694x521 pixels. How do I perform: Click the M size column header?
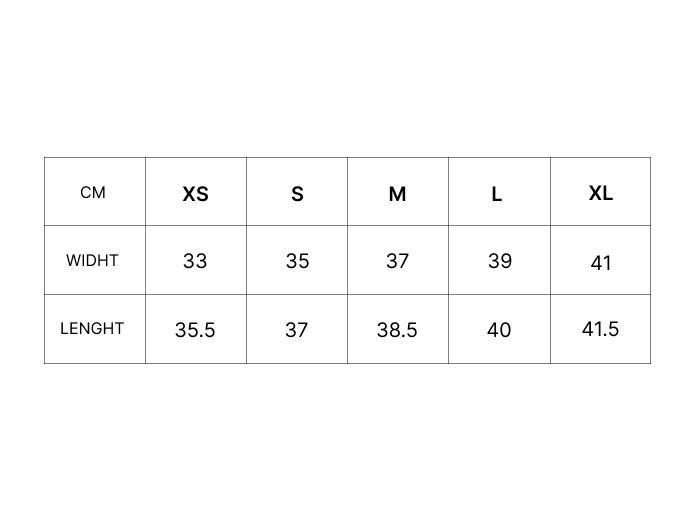pyautogui.click(x=398, y=194)
